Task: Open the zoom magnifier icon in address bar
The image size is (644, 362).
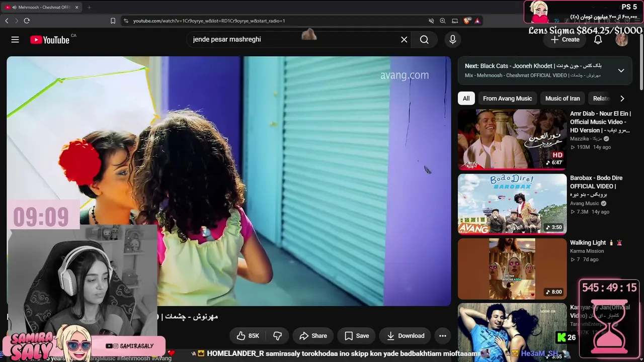Action: (443, 21)
